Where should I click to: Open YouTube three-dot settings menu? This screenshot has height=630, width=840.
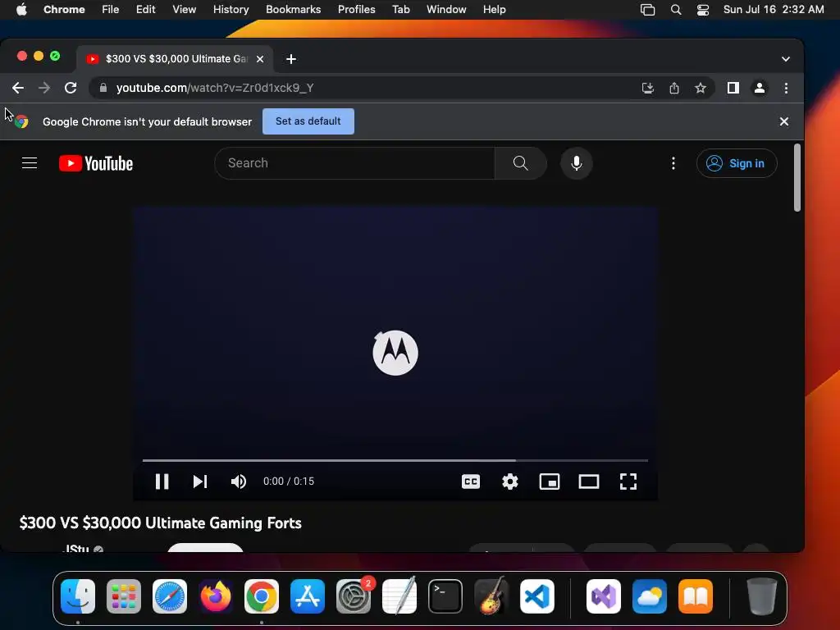click(x=673, y=163)
